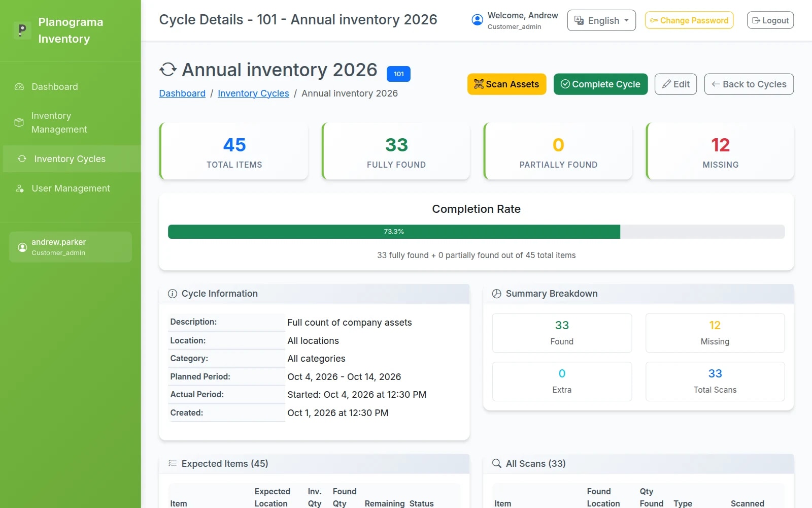The height and width of the screenshot is (508, 812).
Task: Click the Inventory Management box icon
Action: [x=19, y=122]
